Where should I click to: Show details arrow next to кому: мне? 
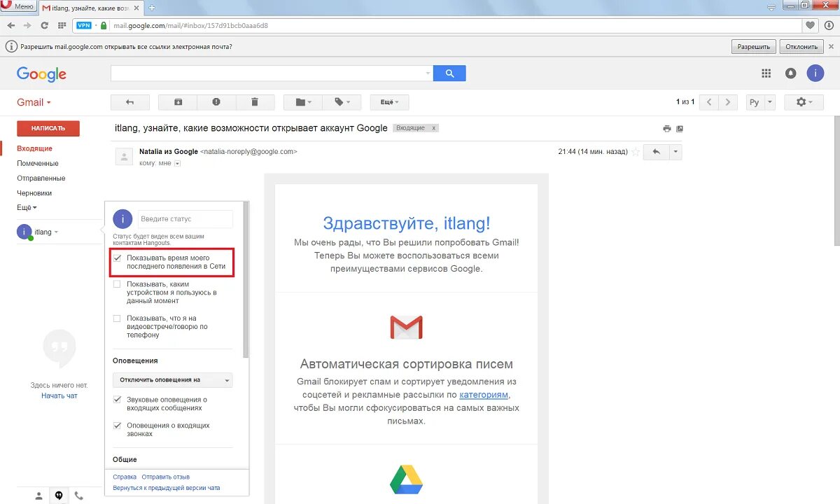tap(178, 164)
